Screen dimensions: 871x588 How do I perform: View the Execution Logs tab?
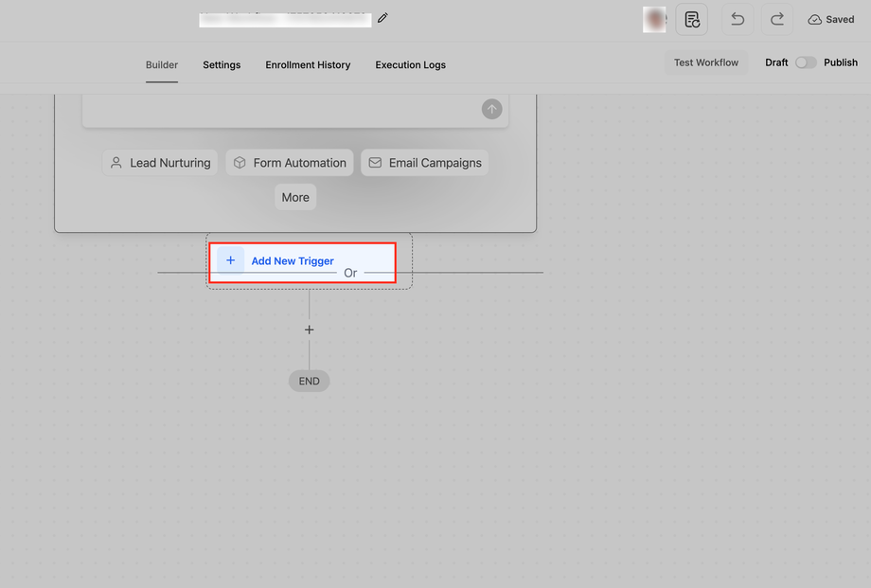[x=411, y=65]
